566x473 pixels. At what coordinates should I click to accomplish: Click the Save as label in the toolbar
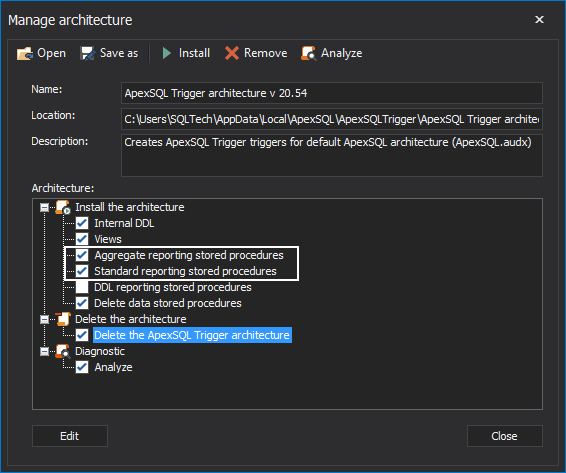[x=119, y=53]
